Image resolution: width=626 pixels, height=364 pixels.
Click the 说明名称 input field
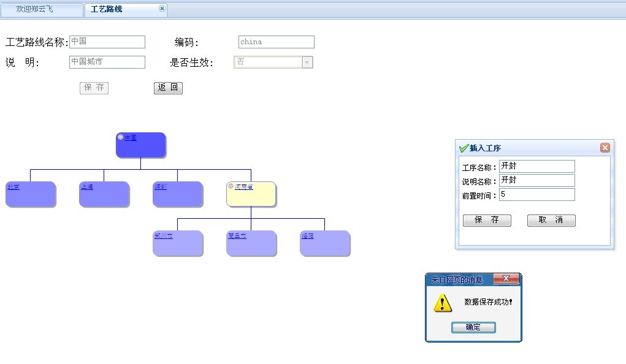(x=537, y=180)
